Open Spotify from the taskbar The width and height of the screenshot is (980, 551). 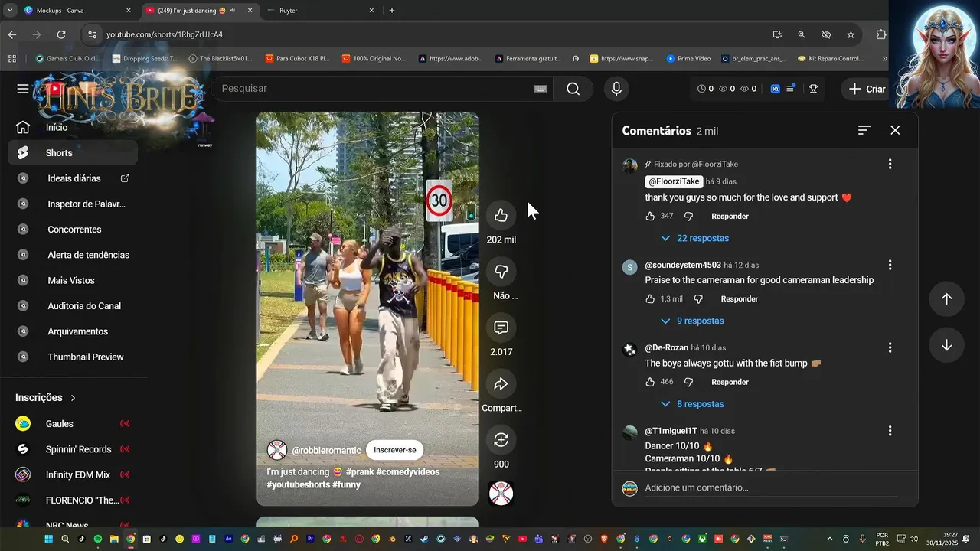pyautogui.click(x=98, y=539)
